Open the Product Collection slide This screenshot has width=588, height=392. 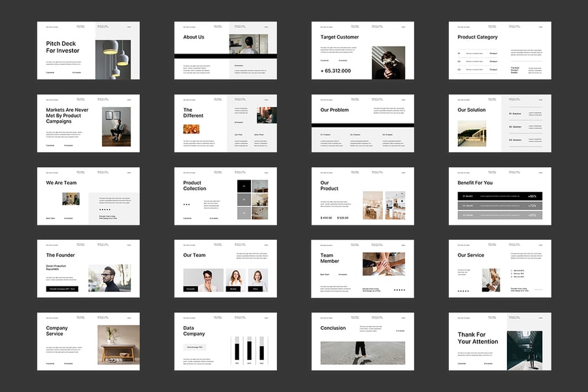(225, 196)
